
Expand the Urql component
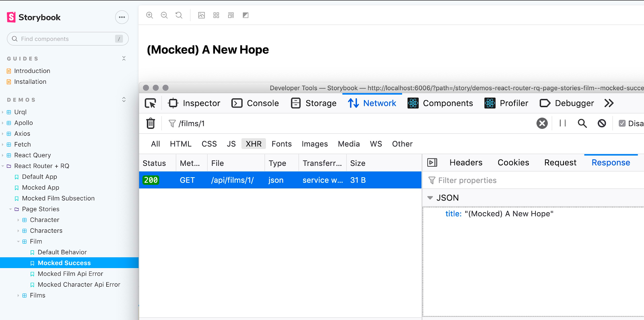(20, 112)
